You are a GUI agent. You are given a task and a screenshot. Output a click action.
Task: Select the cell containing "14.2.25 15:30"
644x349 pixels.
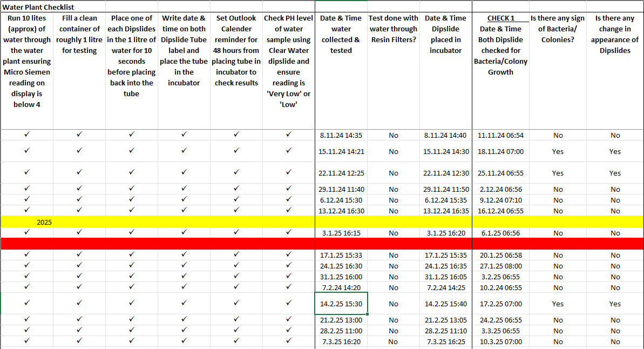click(341, 304)
